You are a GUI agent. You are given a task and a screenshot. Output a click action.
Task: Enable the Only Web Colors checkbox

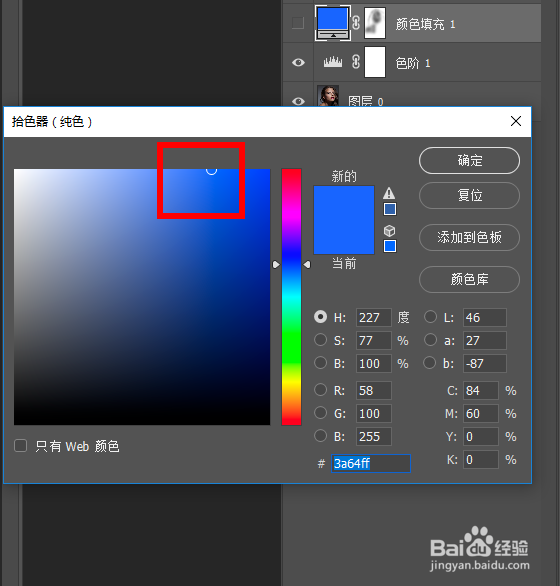coord(21,445)
